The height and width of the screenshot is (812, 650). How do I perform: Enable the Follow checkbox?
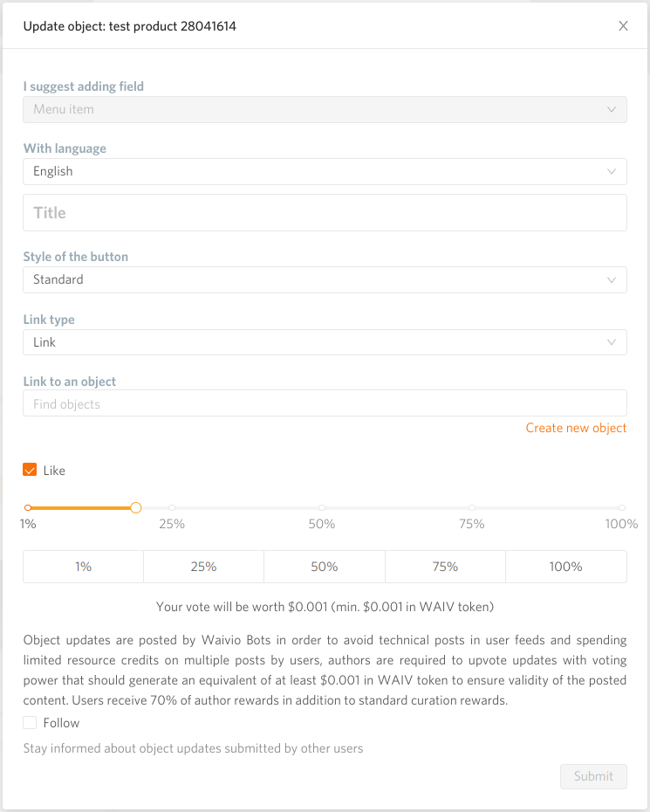[30, 722]
